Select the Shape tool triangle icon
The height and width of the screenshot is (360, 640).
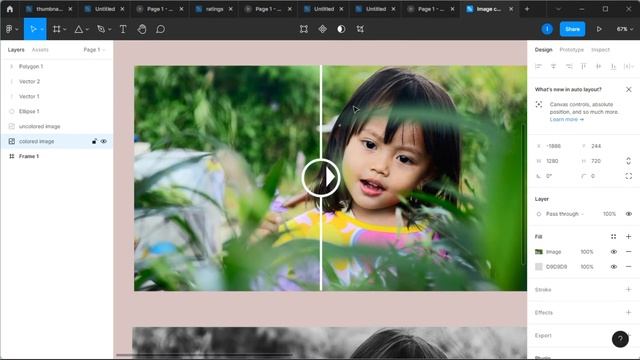79,29
